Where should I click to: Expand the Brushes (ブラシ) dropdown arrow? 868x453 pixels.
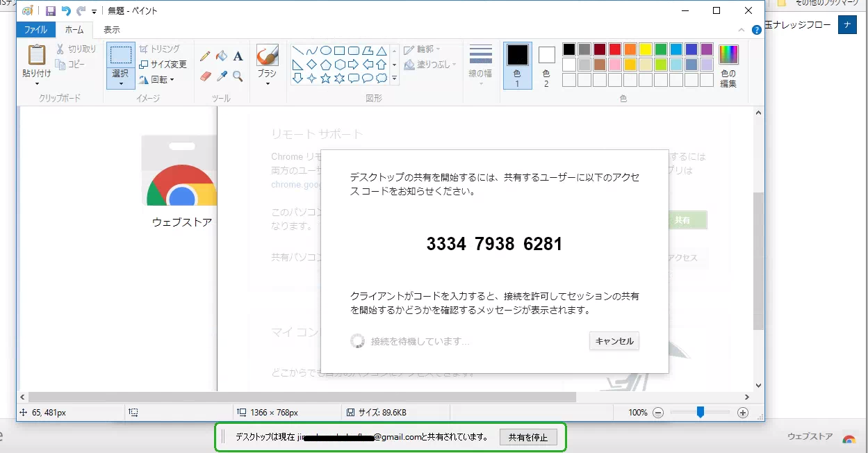(267, 84)
